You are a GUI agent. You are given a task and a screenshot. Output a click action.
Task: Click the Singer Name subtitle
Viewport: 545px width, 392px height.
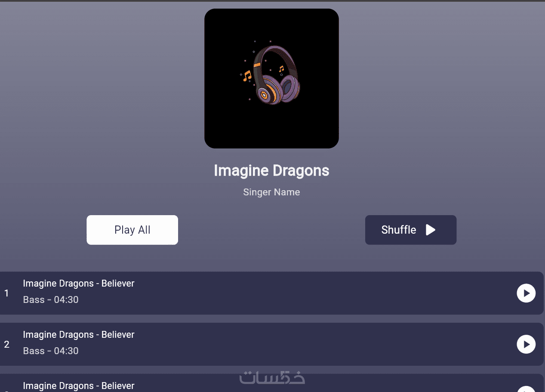coord(271,192)
